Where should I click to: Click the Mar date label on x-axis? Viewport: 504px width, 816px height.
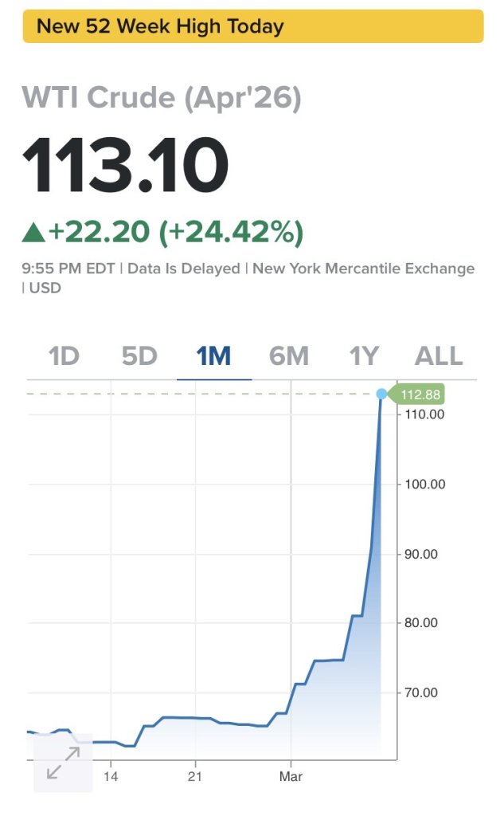tap(291, 775)
